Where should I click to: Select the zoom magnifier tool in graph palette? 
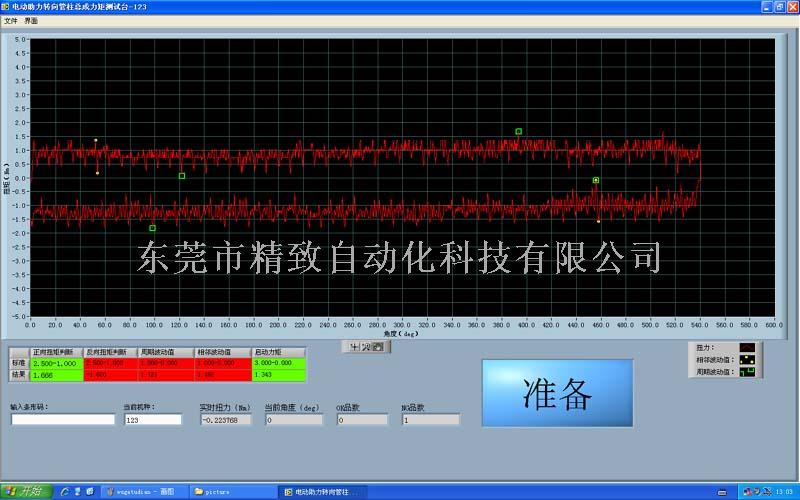[366, 347]
